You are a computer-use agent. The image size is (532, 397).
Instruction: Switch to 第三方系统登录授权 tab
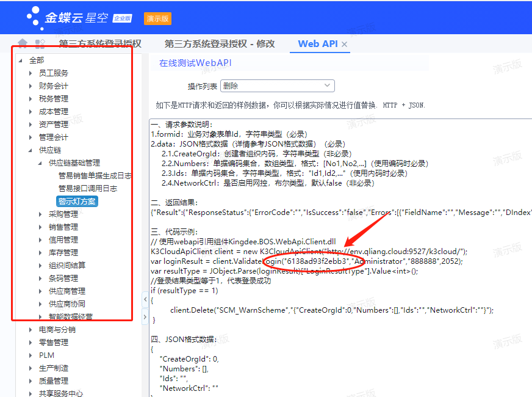100,44
